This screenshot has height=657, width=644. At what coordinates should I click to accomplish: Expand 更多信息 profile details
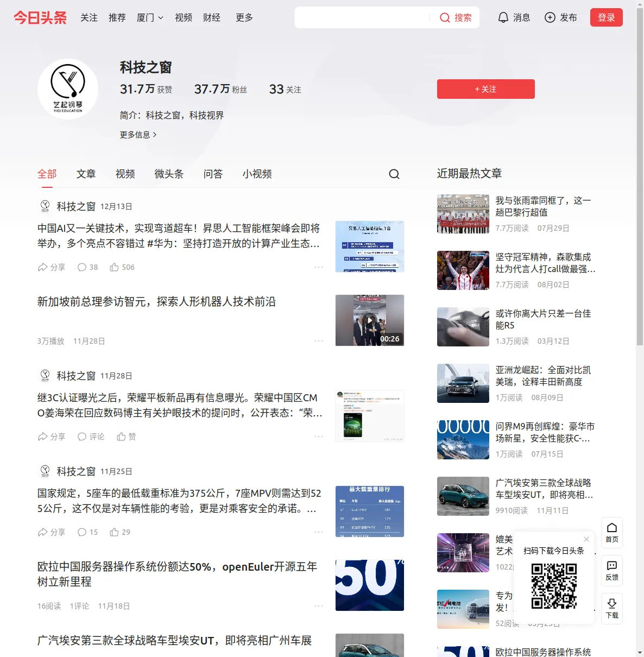[138, 135]
